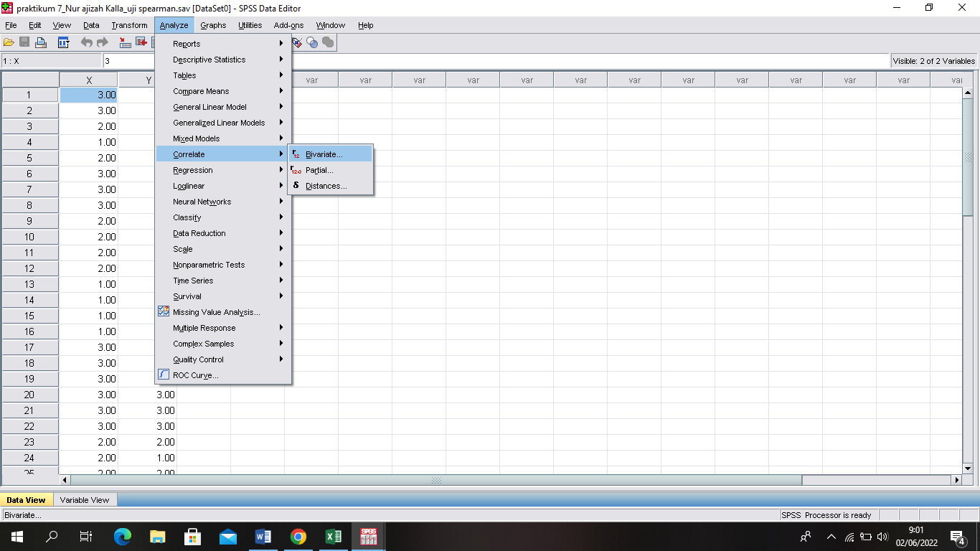Click the vertical scrollbar down arrow
Image resolution: width=980 pixels, height=551 pixels.
[x=967, y=468]
